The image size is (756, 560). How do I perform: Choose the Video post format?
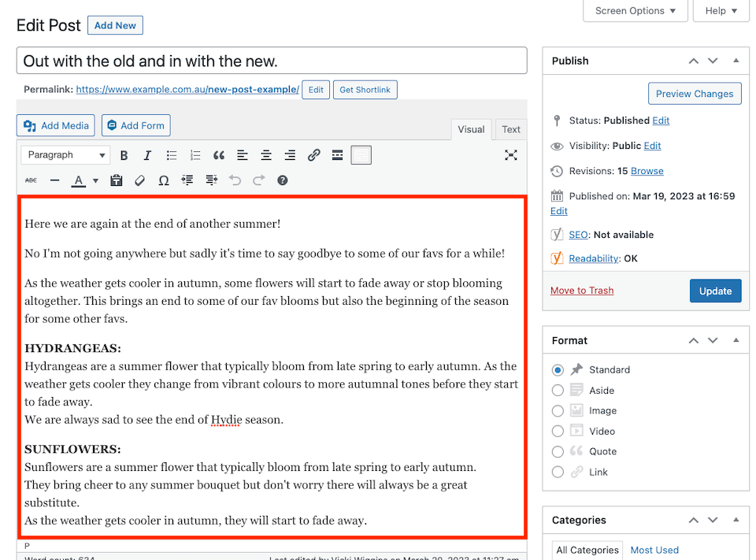pyautogui.click(x=558, y=432)
